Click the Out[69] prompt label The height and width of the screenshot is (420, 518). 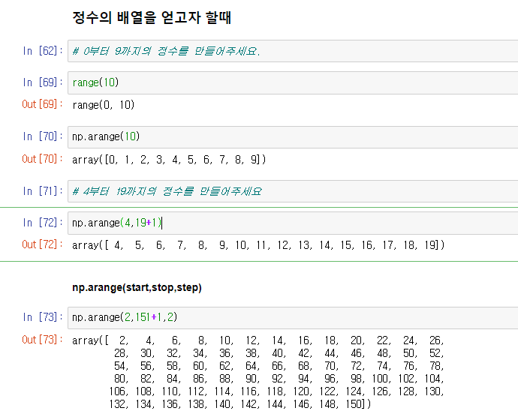click(x=42, y=104)
